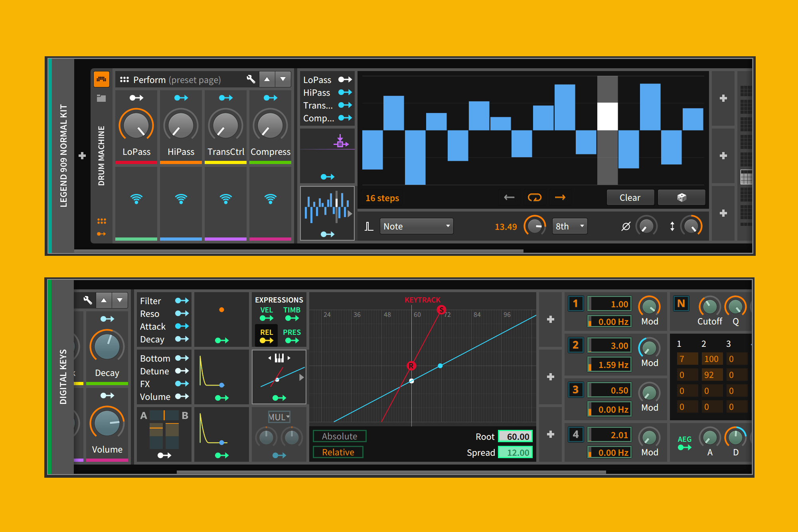The image size is (798, 532).
Task: Toggle the REL expression routing
Action: pos(266,336)
